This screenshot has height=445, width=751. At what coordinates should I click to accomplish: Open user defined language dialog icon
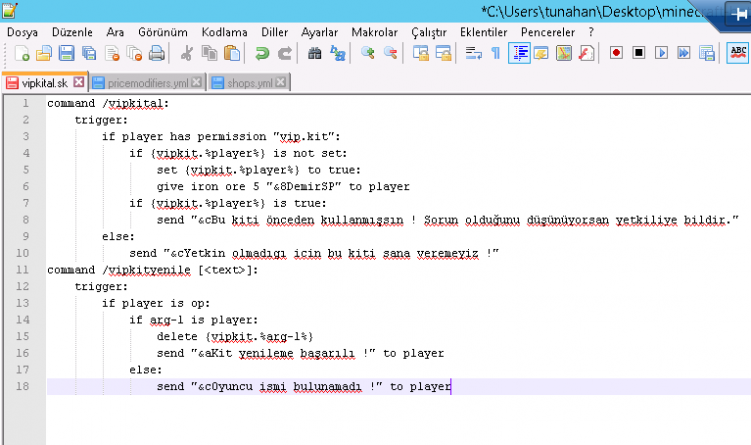click(541, 53)
